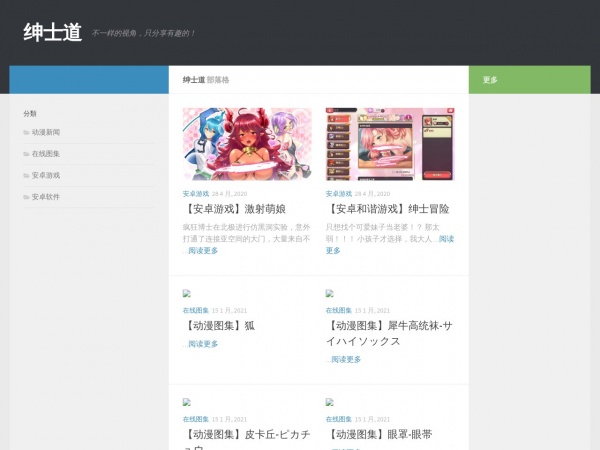The image size is (600, 450).
Task: Open the 安卓软件 sidebar category
Action: click(46, 197)
